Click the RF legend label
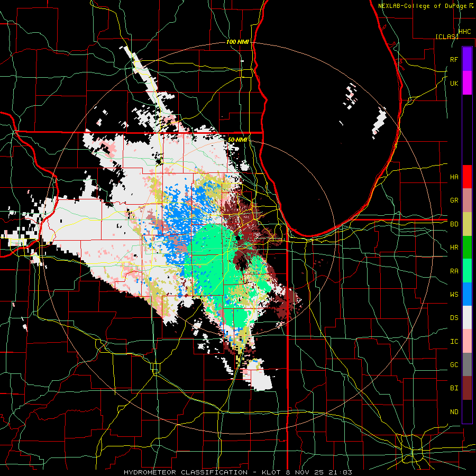 (454, 59)
